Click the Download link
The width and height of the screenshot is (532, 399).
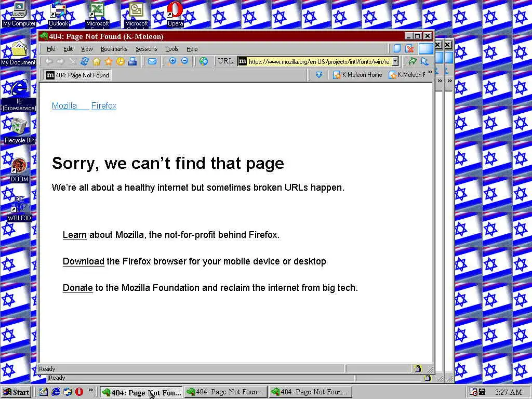(x=84, y=261)
